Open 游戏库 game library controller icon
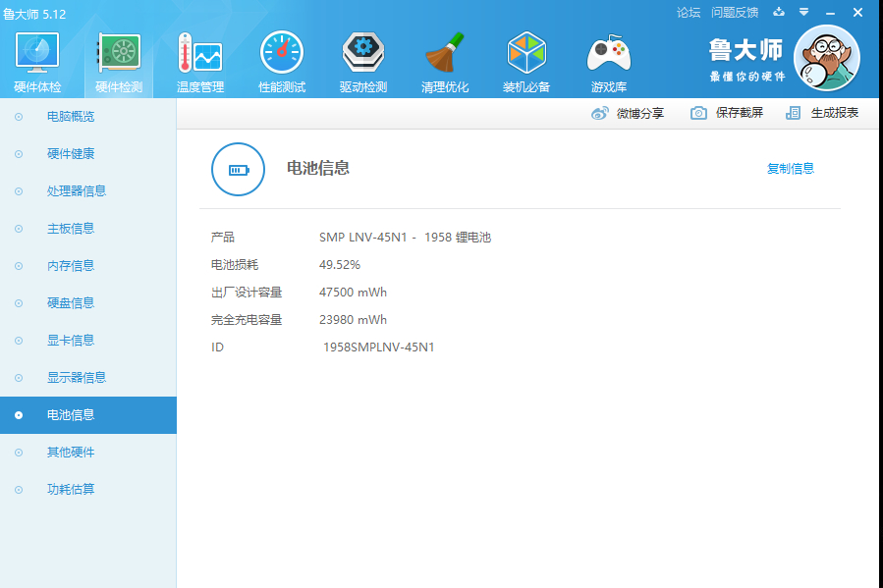The width and height of the screenshot is (883, 588). pyautogui.click(x=609, y=63)
